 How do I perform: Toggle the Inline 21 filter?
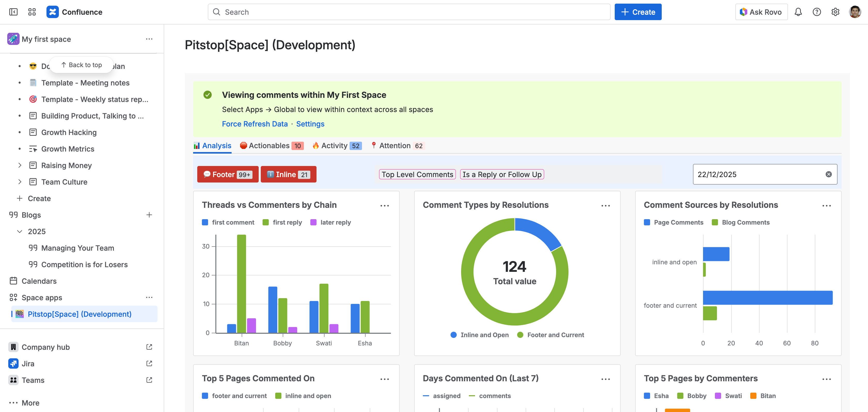pyautogui.click(x=288, y=174)
